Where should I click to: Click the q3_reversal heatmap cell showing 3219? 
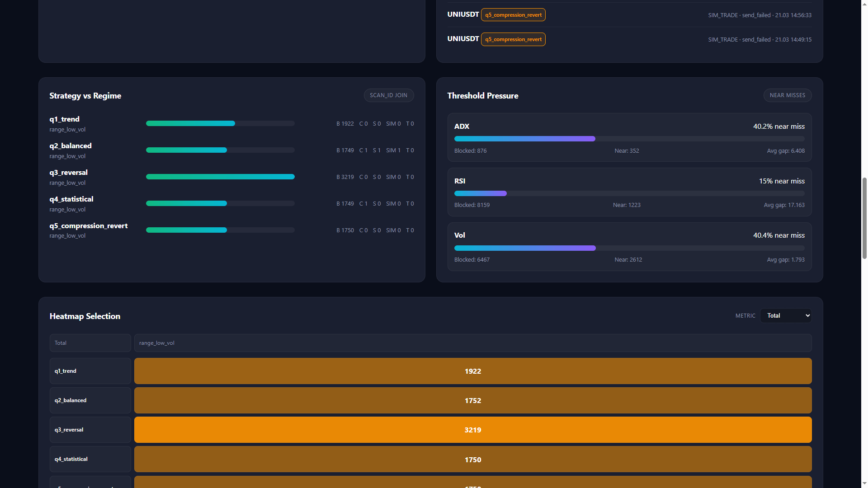coord(472,430)
